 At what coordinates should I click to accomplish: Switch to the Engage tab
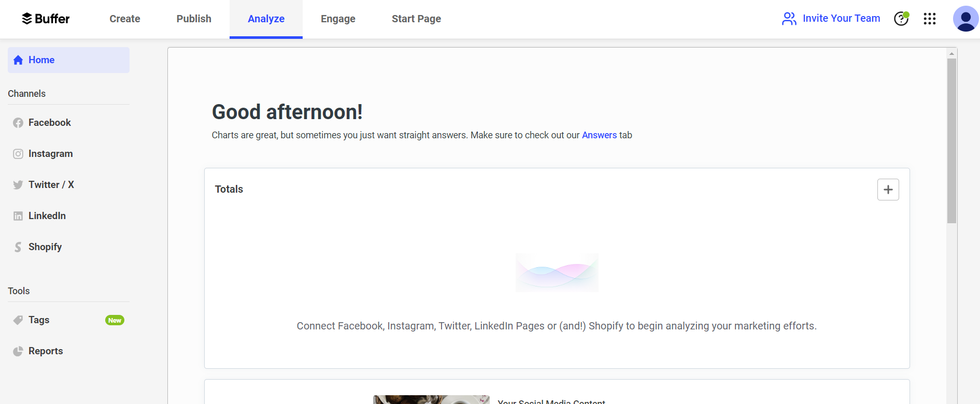(x=338, y=19)
